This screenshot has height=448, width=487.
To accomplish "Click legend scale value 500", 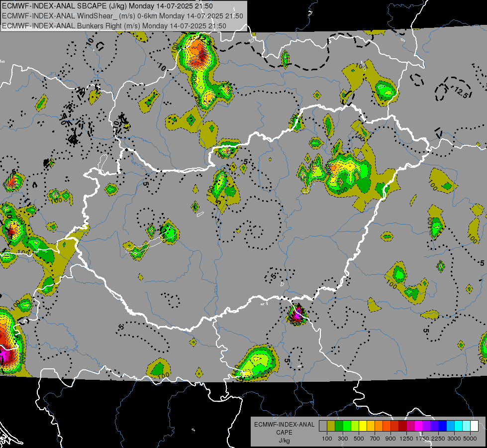I will tap(359, 439).
